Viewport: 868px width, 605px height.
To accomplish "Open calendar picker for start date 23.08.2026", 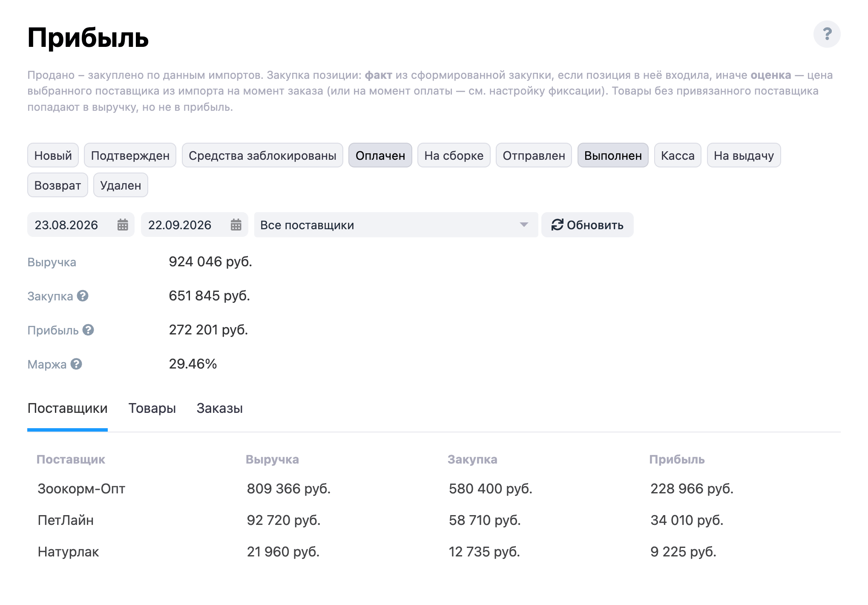I will [x=123, y=225].
